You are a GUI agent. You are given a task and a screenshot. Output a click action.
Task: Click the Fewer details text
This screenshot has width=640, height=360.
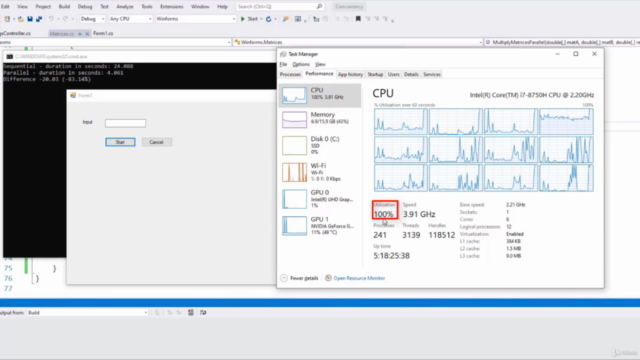coord(304,278)
